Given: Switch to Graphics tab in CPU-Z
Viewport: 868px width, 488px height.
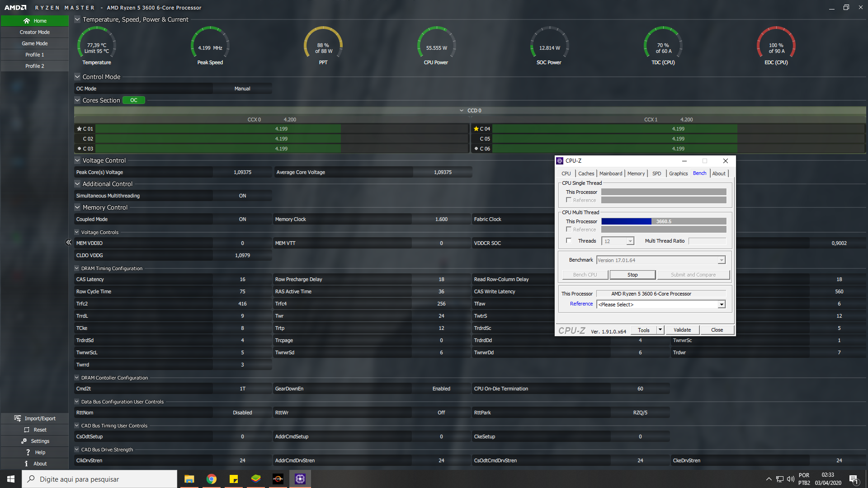Looking at the screenshot, I should (678, 174).
